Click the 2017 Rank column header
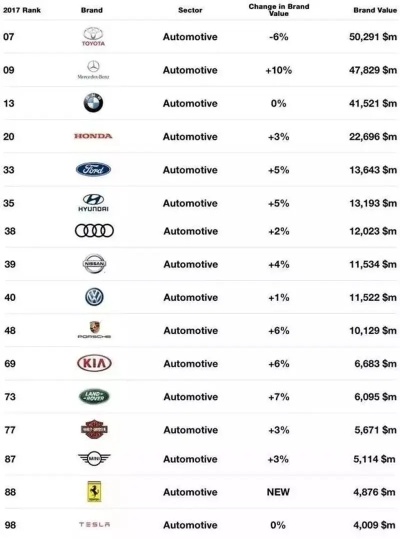This screenshot has width=400, height=539. (x=22, y=10)
